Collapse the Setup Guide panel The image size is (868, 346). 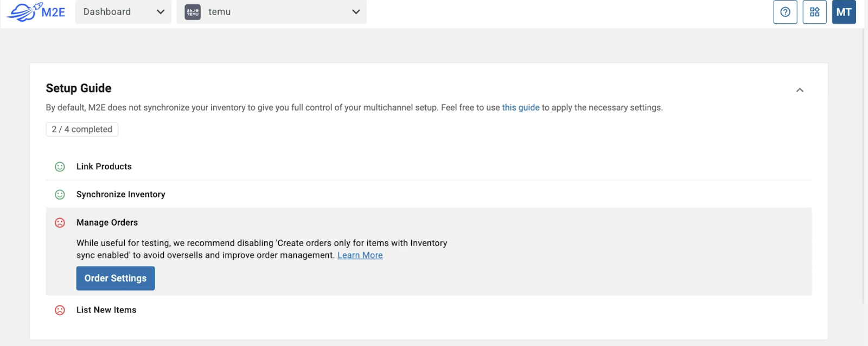[x=800, y=90]
